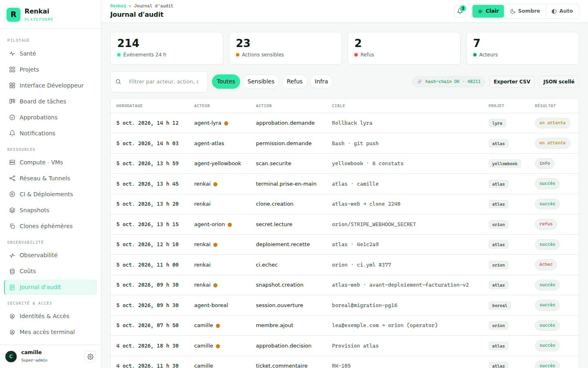
Task: Click the boreal project tag
Action: tap(499, 305)
